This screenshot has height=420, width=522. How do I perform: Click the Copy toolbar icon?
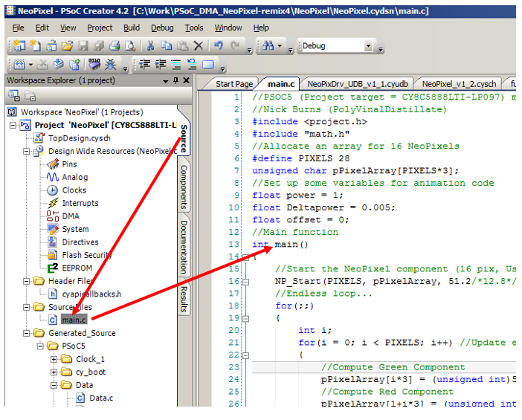[166, 45]
